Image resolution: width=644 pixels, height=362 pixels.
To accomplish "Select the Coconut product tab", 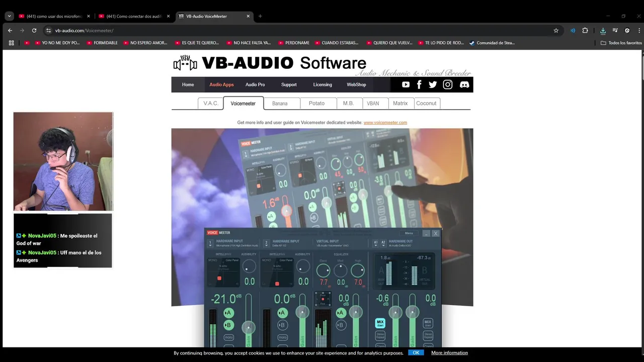I will (x=426, y=103).
